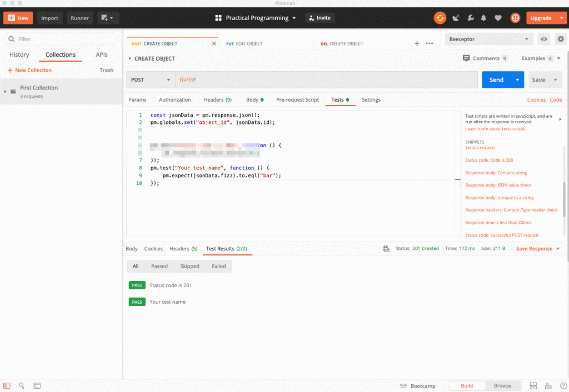
Task: Open the wrench settings icon in header
Action: tap(470, 18)
